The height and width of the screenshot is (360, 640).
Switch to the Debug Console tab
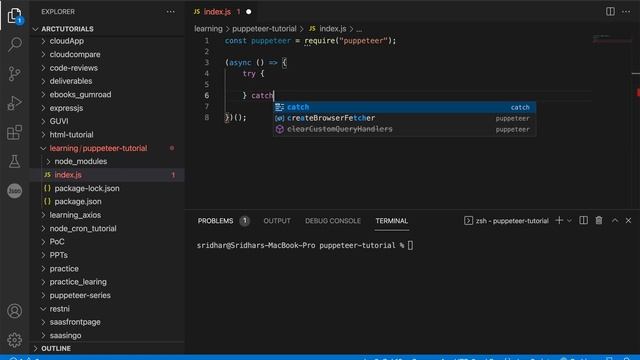click(333, 221)
